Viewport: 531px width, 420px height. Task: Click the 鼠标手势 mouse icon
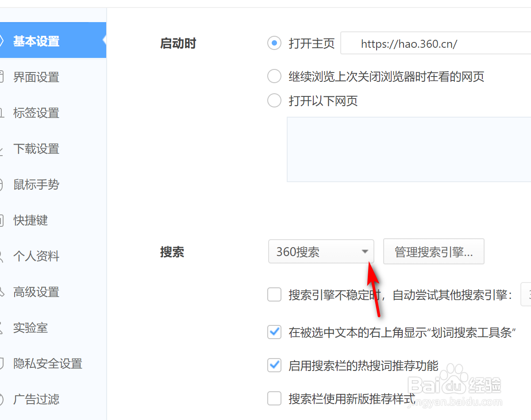1,185
